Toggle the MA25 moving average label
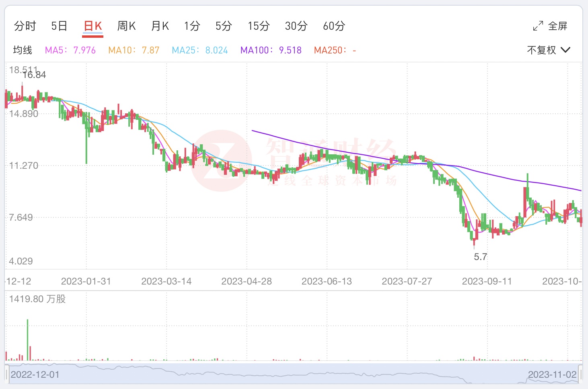Screen dimensions: 588x389 coord(199,50)
